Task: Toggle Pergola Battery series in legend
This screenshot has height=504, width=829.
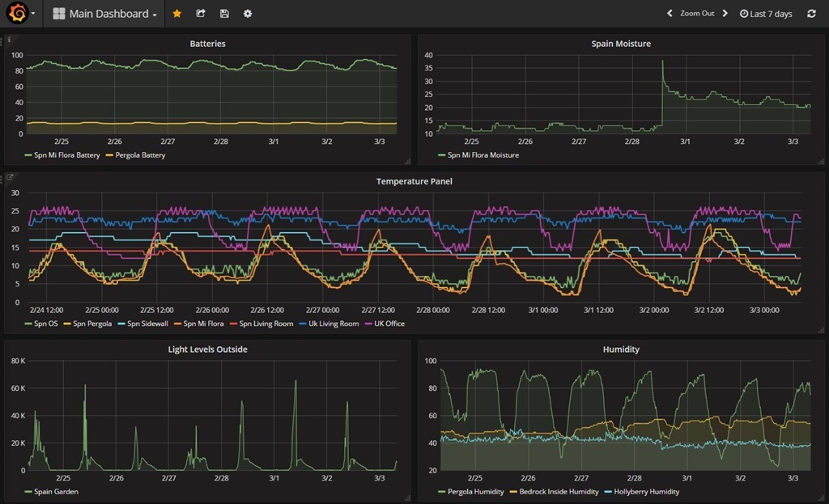Action: pyautogui.click(x=139, y=155)
